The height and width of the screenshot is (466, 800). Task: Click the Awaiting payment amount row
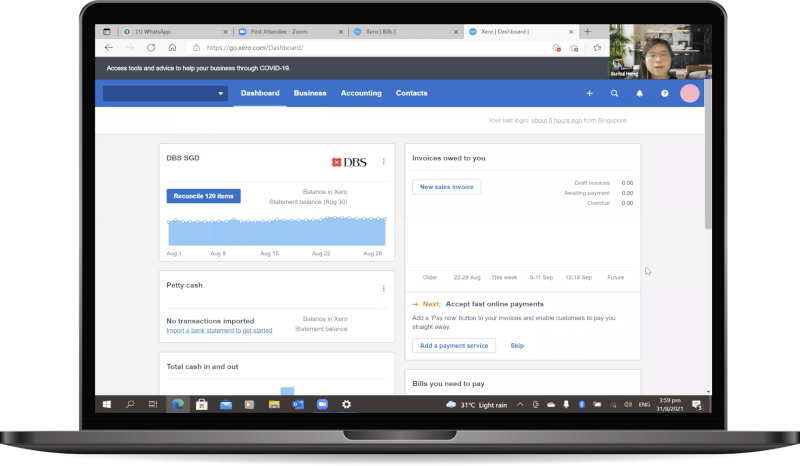(x=598, y=193)
